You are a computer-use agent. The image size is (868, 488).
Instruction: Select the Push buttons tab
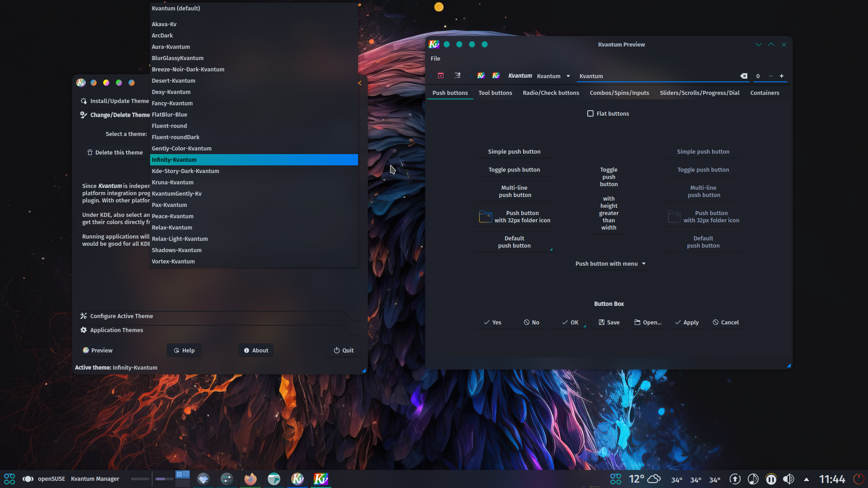450,93
